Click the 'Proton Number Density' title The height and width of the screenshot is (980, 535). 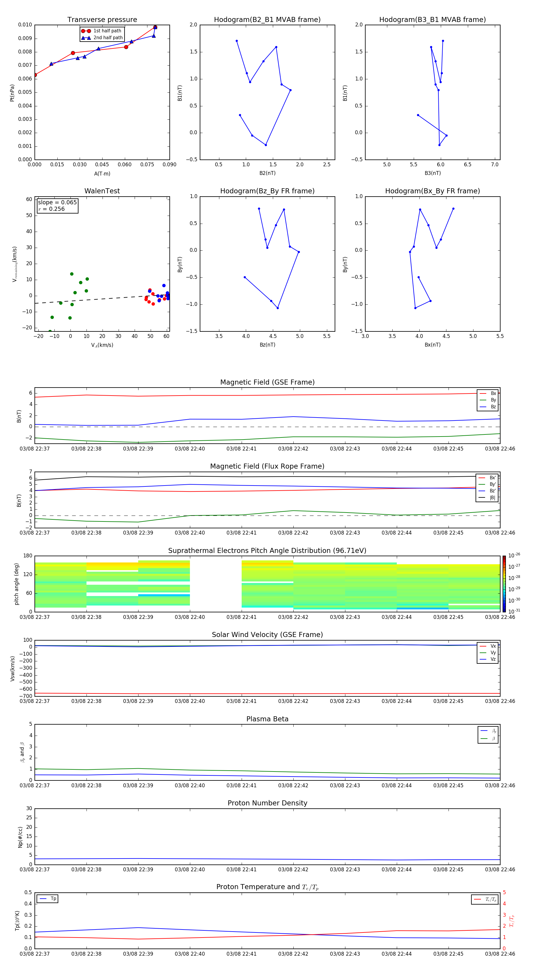tap(267, 803)
